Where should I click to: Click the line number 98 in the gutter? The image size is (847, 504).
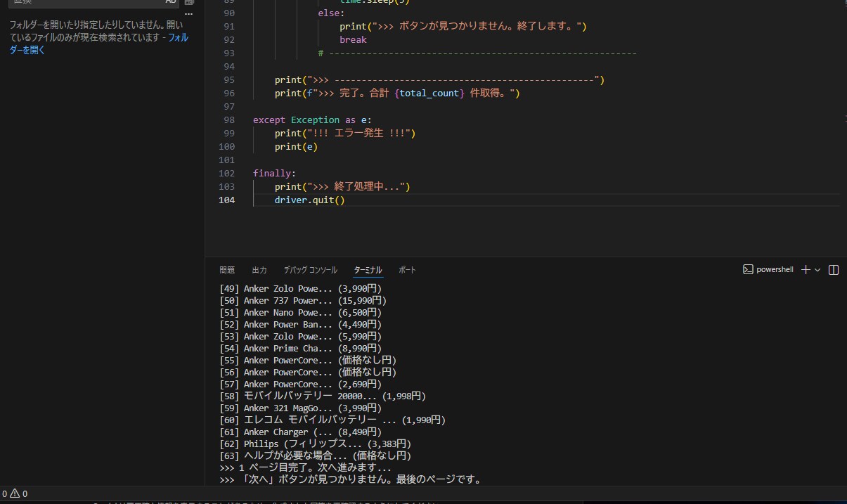pyautogui.click(x=226, y=120)
